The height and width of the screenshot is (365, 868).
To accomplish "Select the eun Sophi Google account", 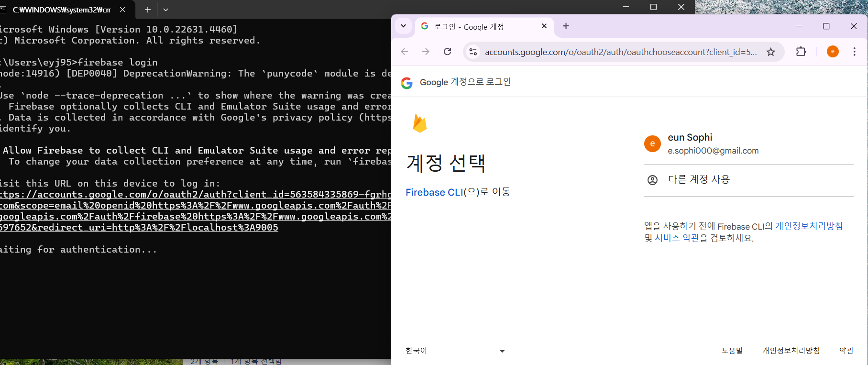I will tap(748, 144).
